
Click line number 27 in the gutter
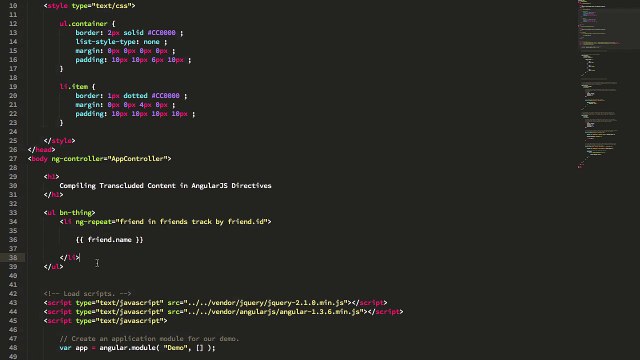pos(13,159)
